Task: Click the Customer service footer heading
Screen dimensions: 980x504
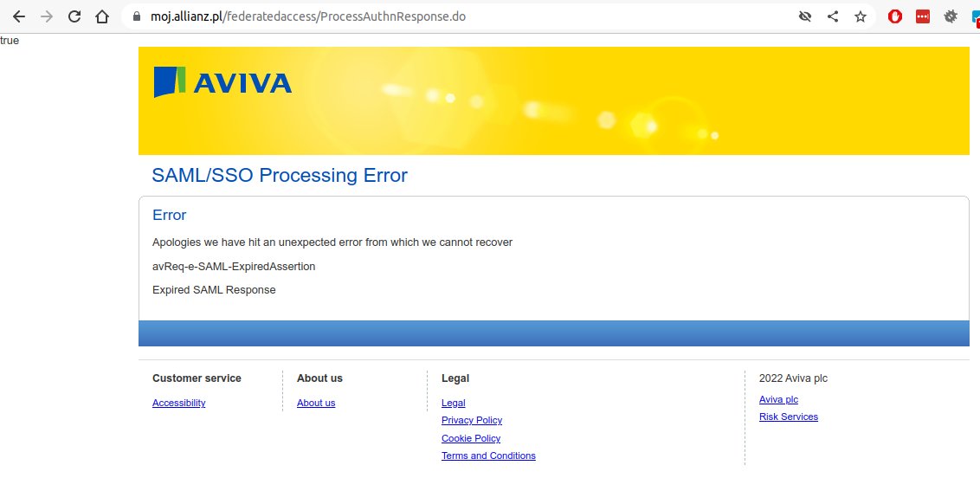Action: click(x=197, y=378)
